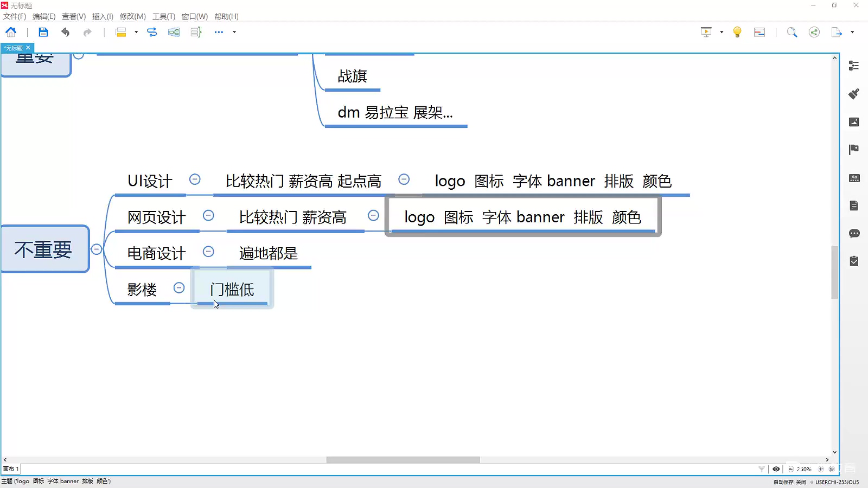Collapse the 不重要 branch
The height and width of the screenshot is (488, 868).
(97, 249)
